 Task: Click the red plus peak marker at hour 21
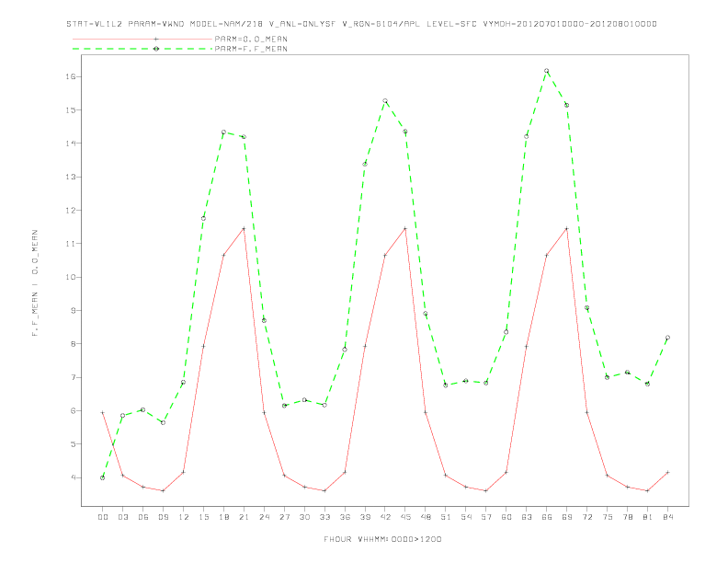[244, 228]
